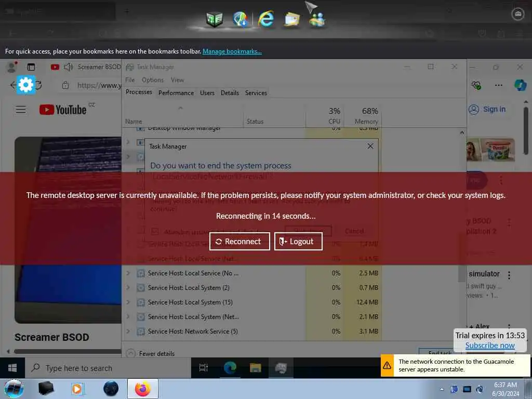532x399 pixels.
Task: Open Firefox from host taskbar
Action: click(143, 389)
